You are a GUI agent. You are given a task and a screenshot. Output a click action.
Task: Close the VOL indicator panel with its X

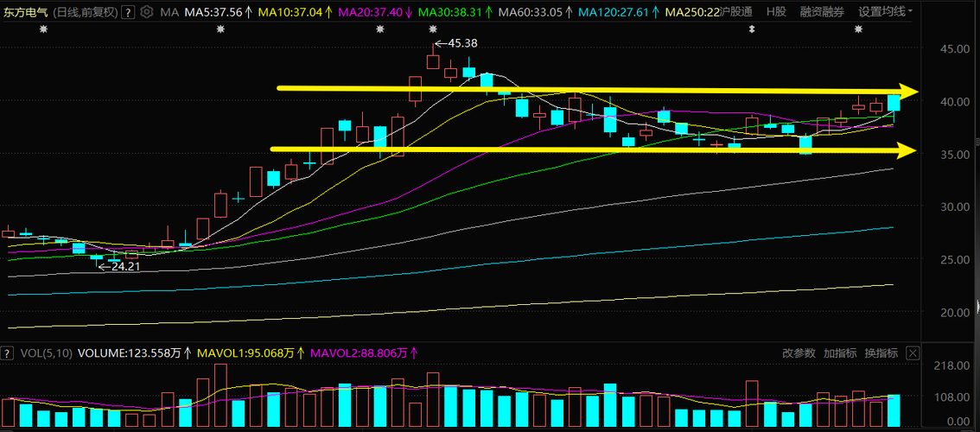coord(913,353)
